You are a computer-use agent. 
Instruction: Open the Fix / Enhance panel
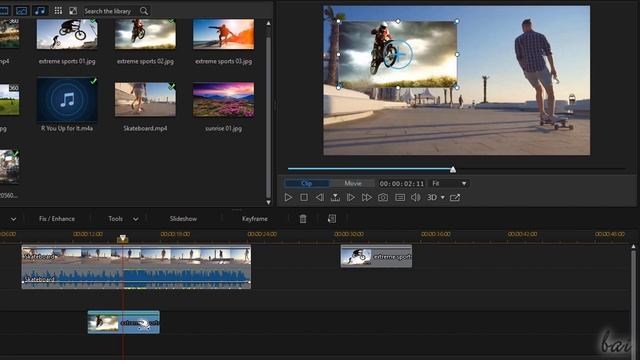pyautogui.click(x=57, y=219)
